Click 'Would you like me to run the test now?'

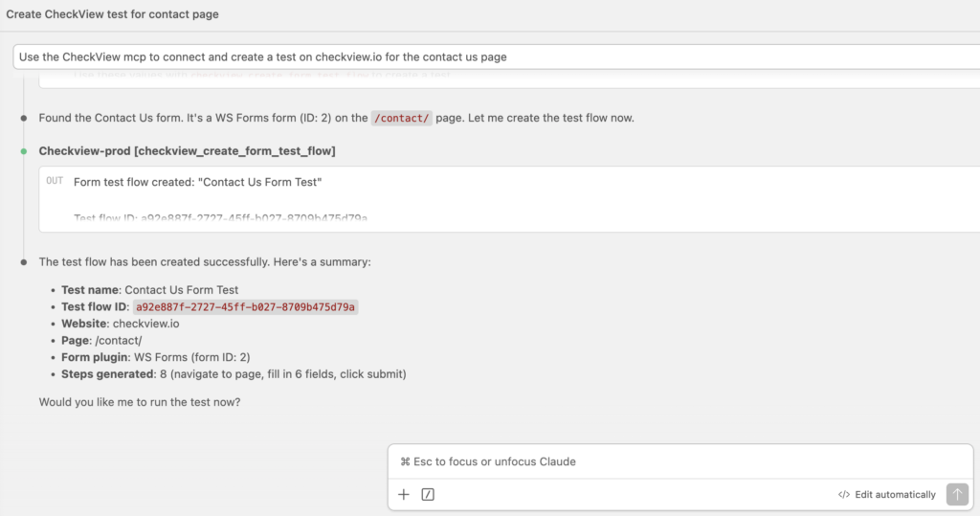coord(140,401)
